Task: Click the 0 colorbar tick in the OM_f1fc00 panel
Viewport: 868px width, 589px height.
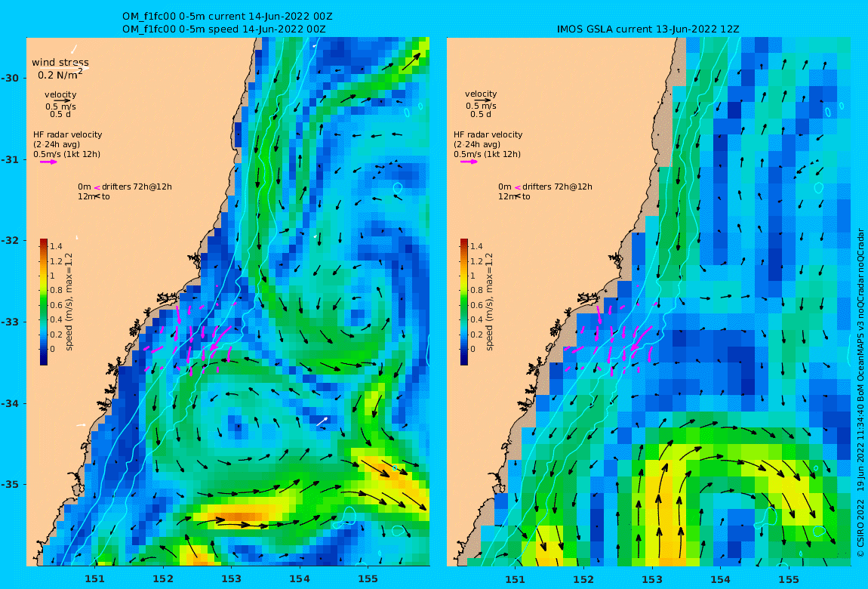Action: [x=53, y=349]
